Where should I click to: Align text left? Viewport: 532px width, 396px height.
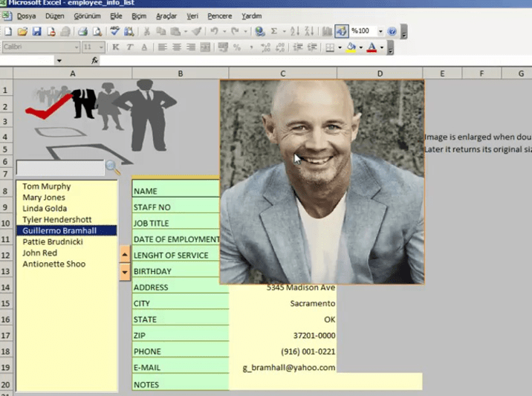pos(162,47)
